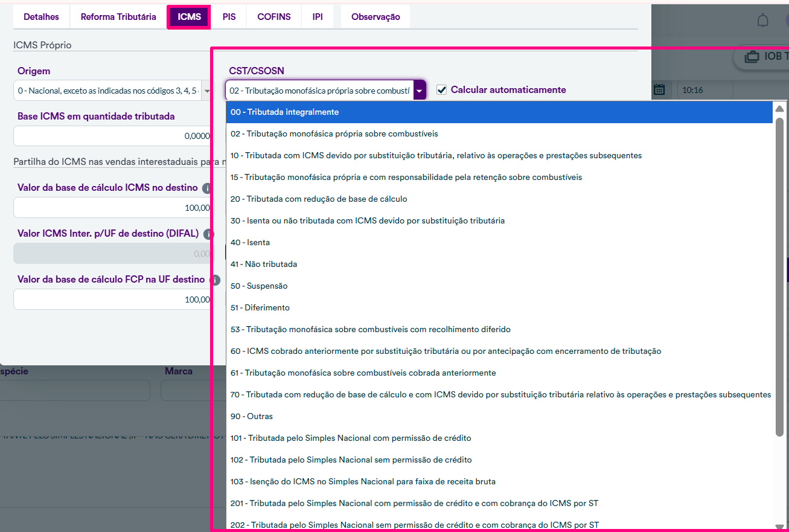Click the IOB briefcase icon
This screenshot has width=789, height=532.
pos(752,57)
